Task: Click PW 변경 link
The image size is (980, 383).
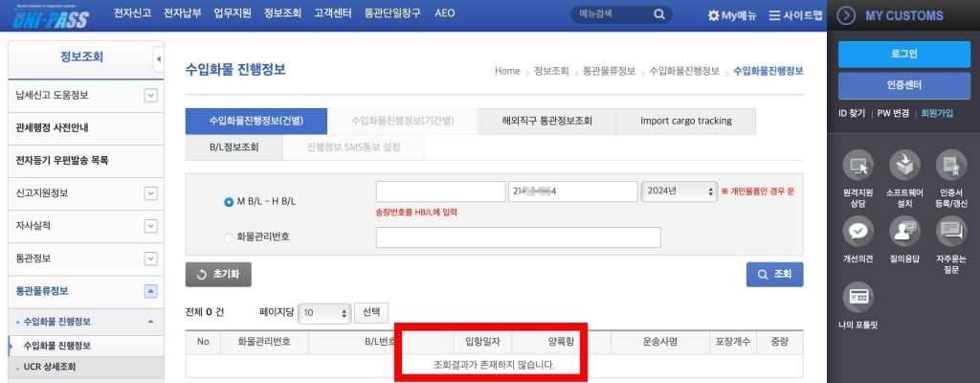Action: point(893,114)
